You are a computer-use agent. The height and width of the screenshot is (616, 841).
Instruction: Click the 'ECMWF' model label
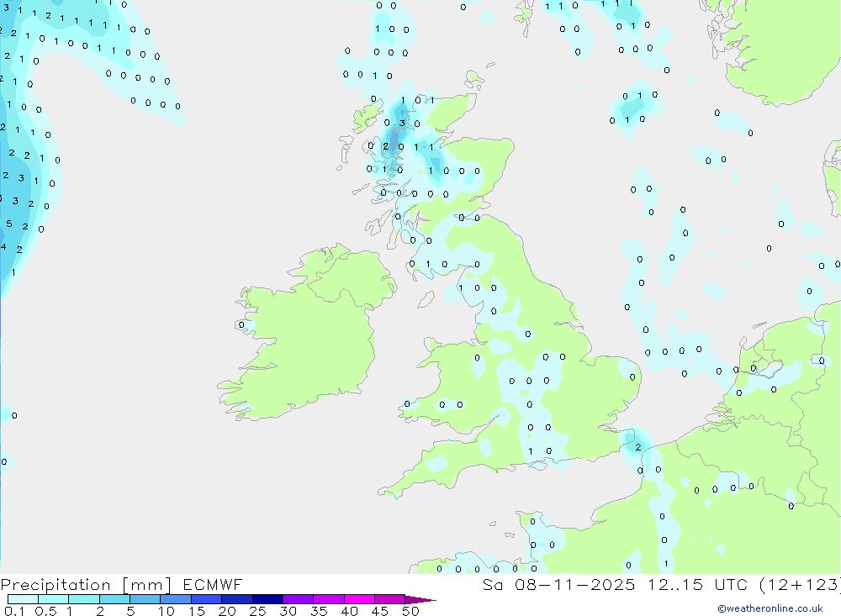pyautogui.click(x=213, y=584)
